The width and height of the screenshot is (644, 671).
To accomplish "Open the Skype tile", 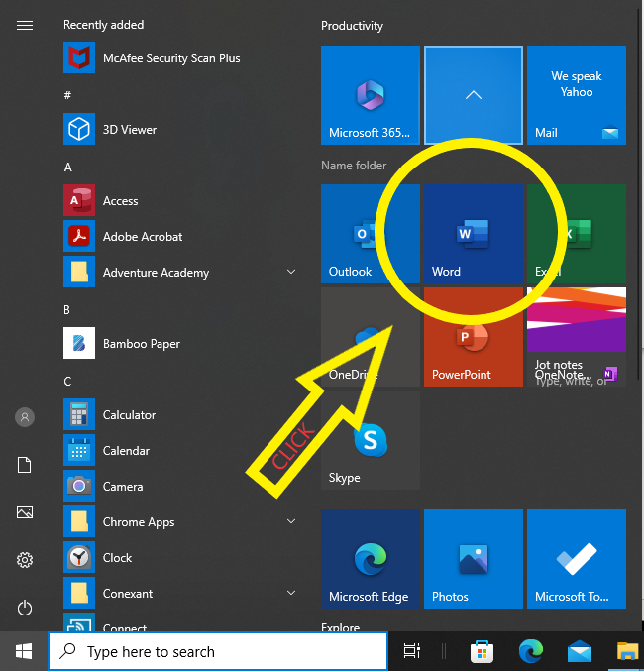I will [370, 440].
